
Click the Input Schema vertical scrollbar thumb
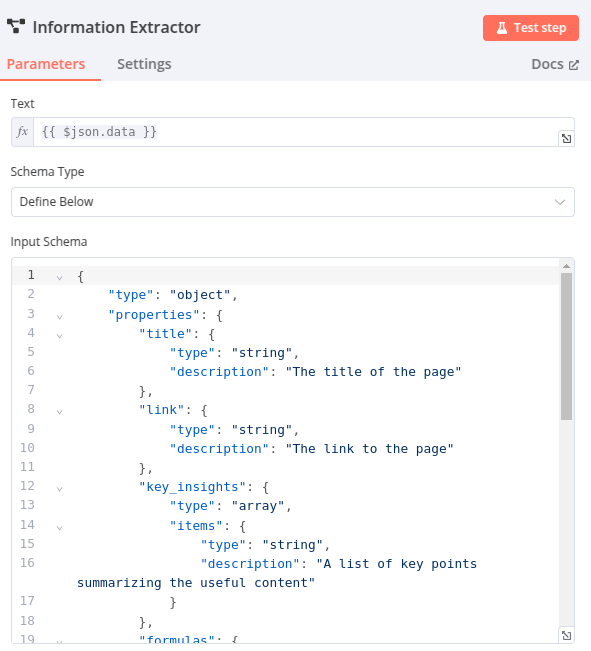click(566, 346)
